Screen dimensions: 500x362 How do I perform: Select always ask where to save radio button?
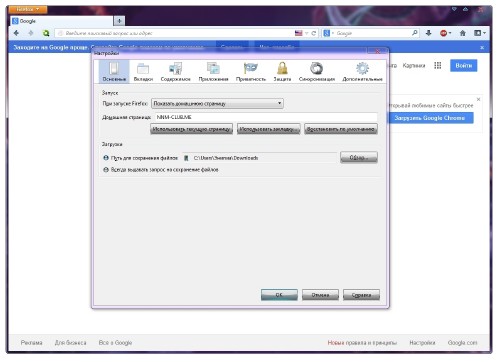pos(106,170)
